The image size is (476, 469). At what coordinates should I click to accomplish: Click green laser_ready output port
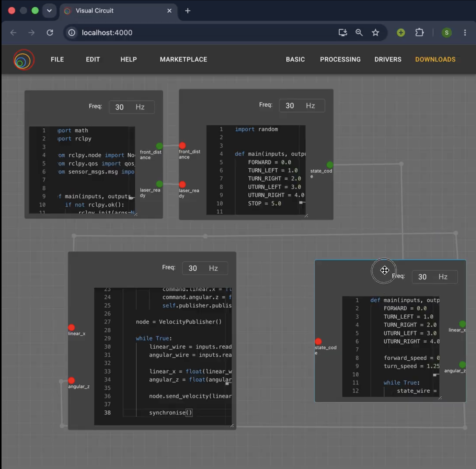159,184
